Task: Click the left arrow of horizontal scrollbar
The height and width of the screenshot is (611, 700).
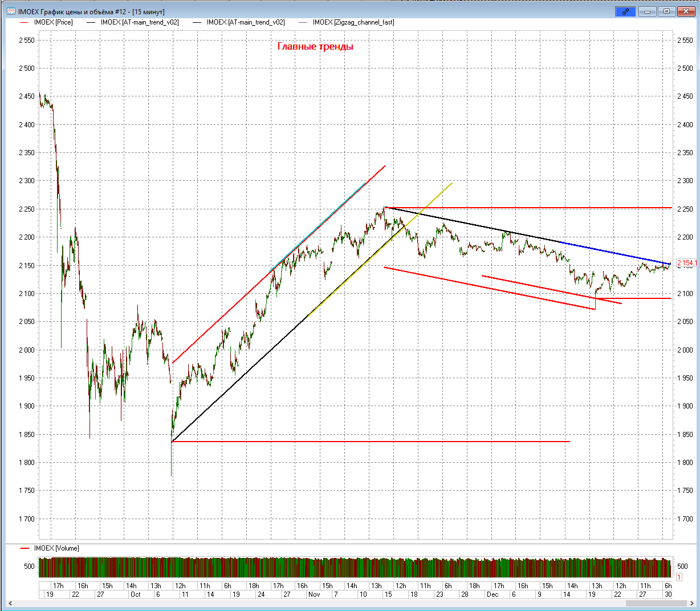Action: pos(10,603)
